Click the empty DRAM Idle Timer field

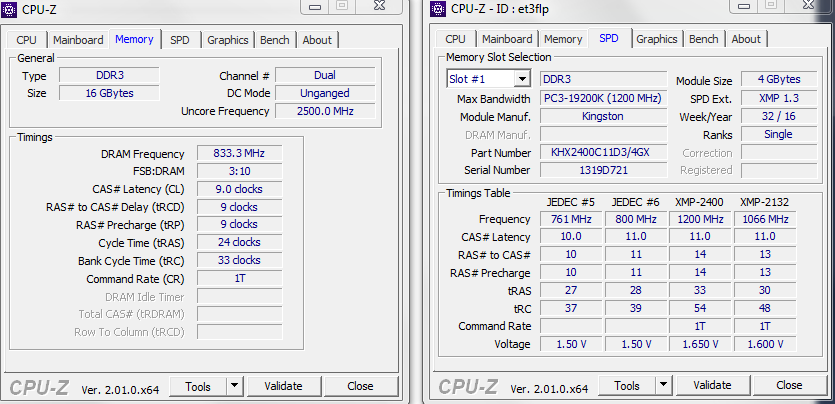pyautogui.click(x=239, y=296)
